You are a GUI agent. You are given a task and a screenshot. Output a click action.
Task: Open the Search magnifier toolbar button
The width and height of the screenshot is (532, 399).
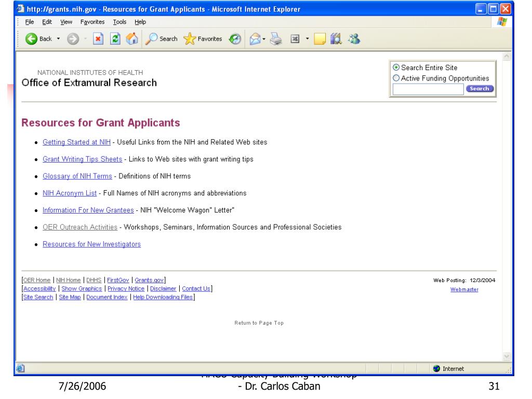click(x=161, y=38)
